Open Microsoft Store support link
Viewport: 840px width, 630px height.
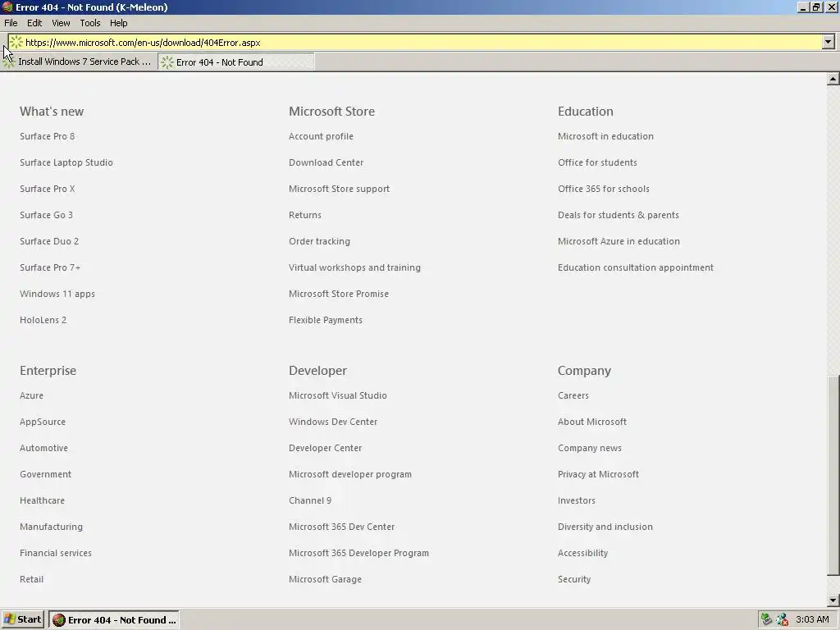[339, 189]
